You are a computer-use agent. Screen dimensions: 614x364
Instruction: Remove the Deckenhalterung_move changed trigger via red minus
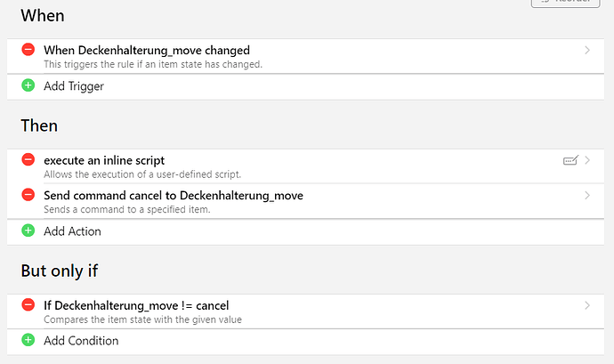click(28, 51)
